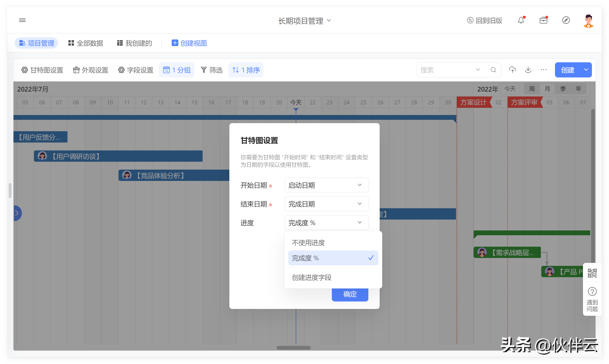Click the compass explore icon
This screenshot has height=364, width=609.
tap(566, 20)
